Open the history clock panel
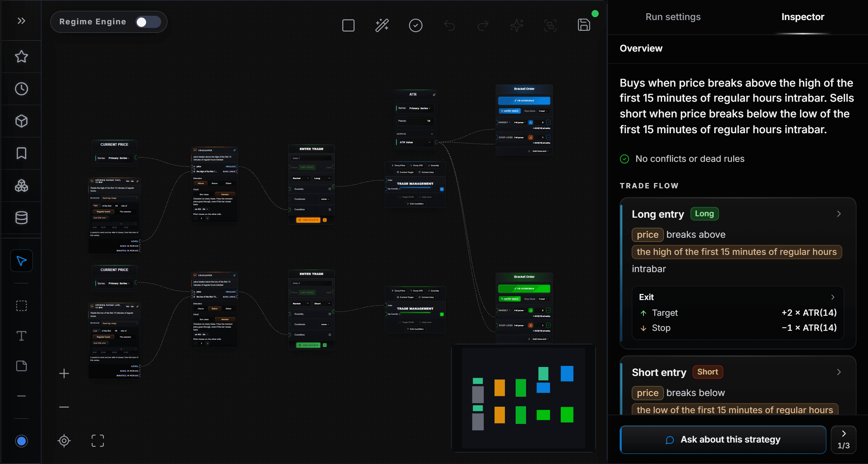Screen dimensions: 868x464 21,89
